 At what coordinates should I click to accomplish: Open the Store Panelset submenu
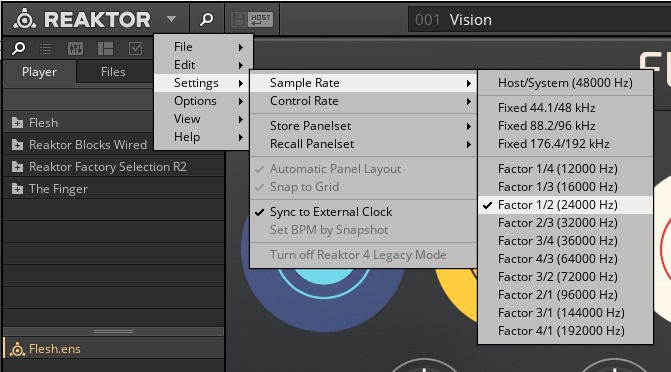(x=364, y=126)
